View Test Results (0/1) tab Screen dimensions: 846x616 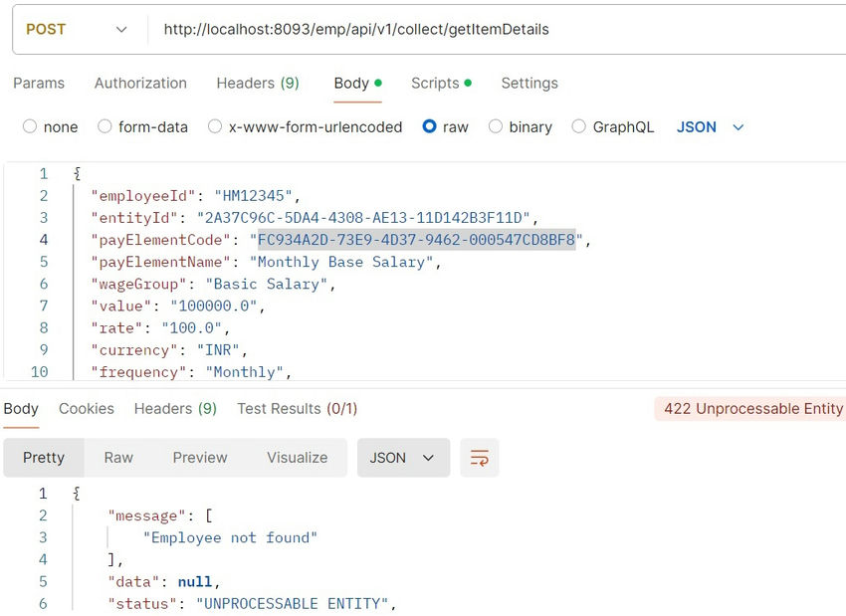coord(297,409)
